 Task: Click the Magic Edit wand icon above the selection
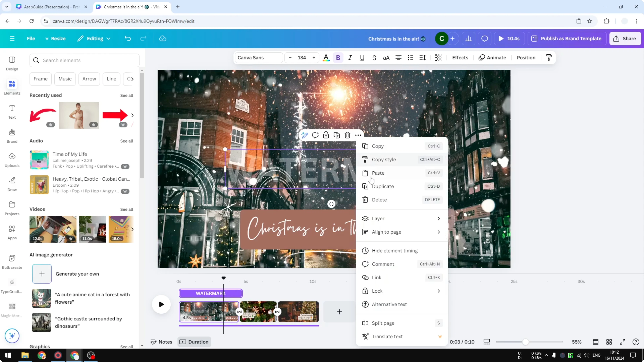[304, 135]
